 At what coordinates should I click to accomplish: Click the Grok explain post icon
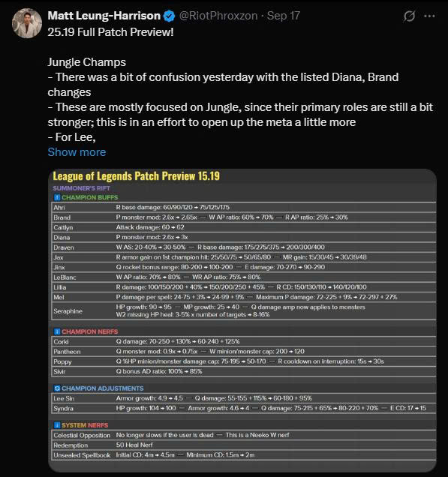point(409,16)
